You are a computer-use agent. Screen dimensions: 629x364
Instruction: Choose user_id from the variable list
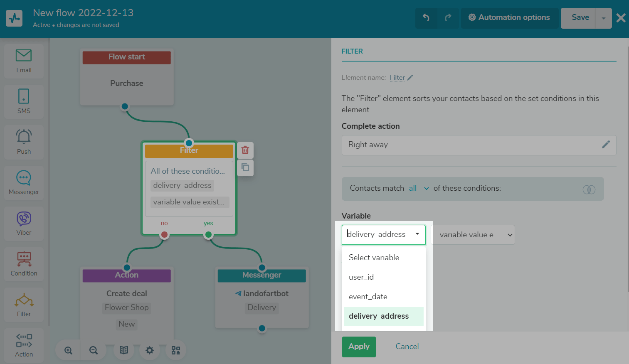click(361, 277)
